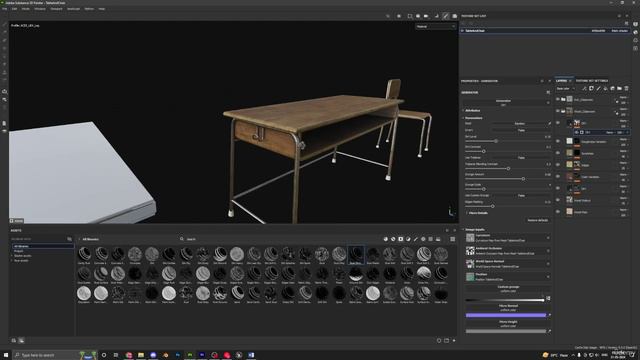640x360 pixels.
Task: Select the Eraser tool in left toolbar
Action: pyautogui.click(x=4, y=33)
